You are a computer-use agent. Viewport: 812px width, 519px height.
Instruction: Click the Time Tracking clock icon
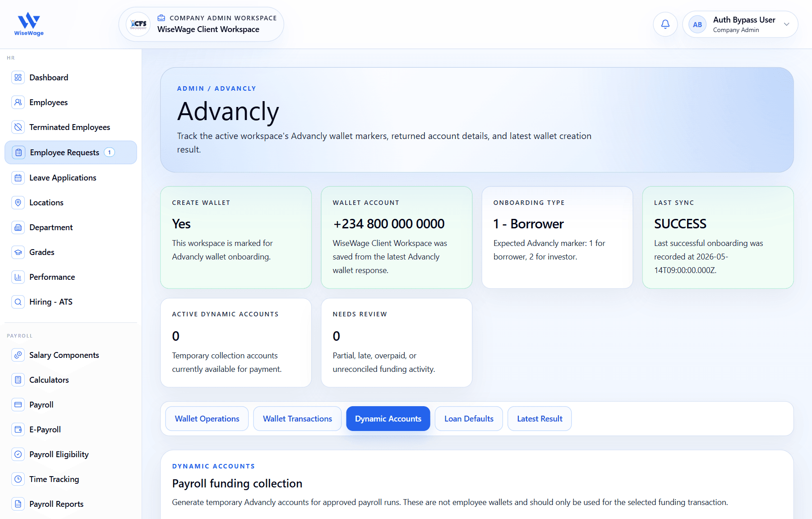(x=18, y=479)
